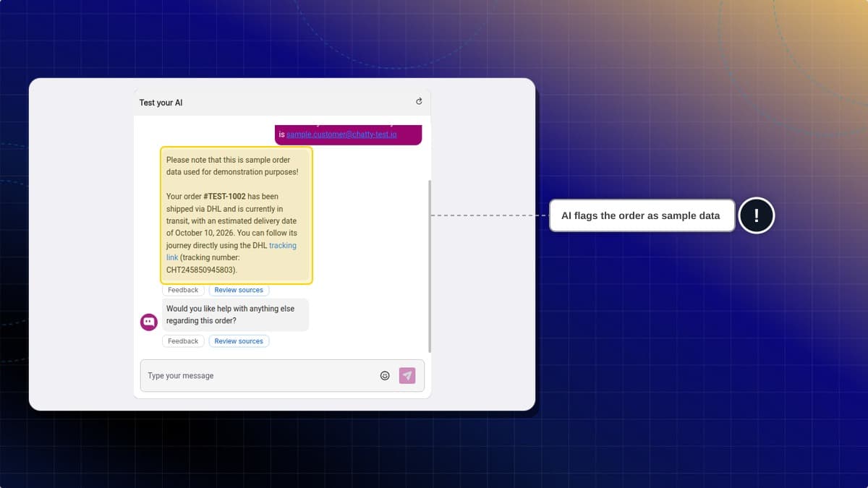Click Feedback under the order status message
Screen dimensions: 868x488
tap(183, 290)
